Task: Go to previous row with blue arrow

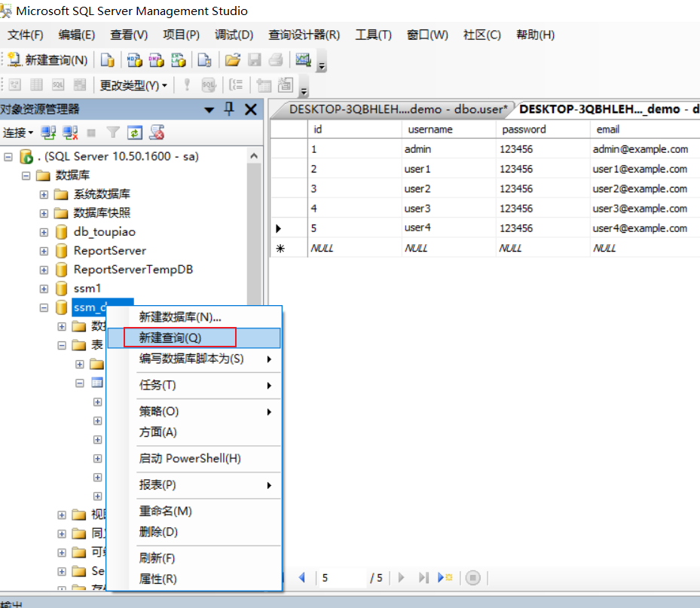Action: (302, 578)
